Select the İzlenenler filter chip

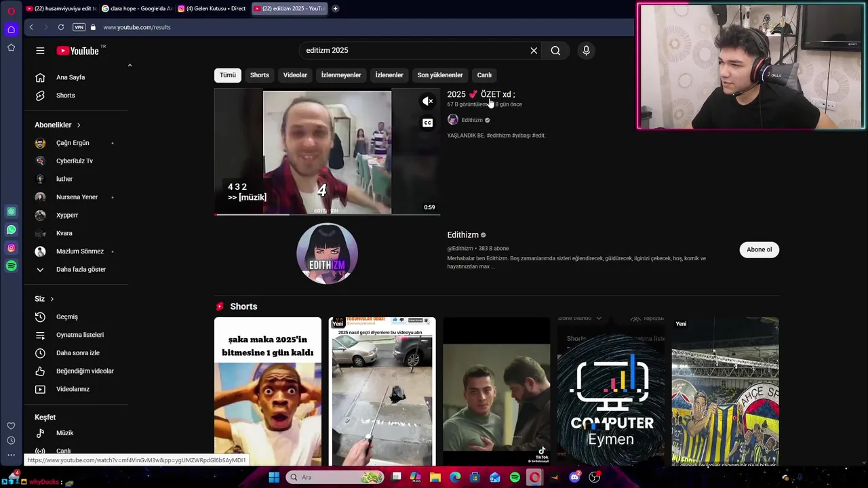[389, 75]
